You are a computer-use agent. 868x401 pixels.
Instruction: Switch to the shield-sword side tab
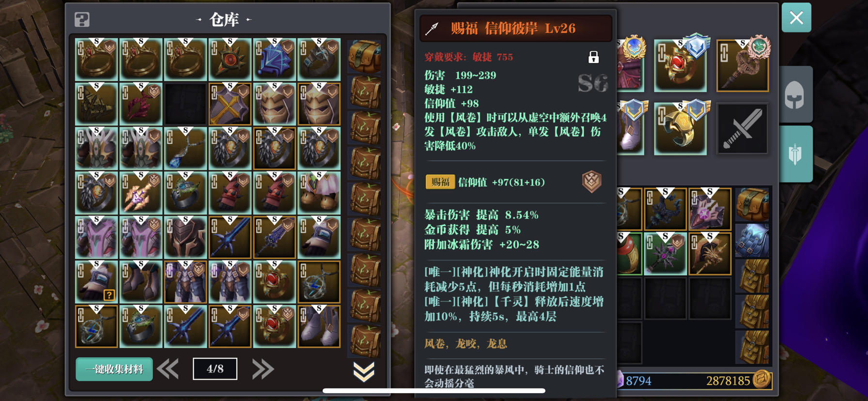(794, 154)
